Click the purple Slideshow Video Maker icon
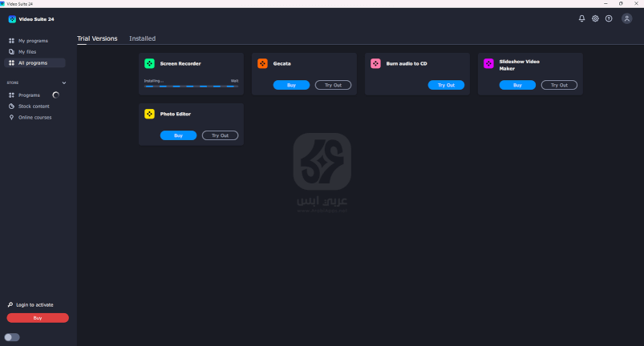 click(488, 63)
